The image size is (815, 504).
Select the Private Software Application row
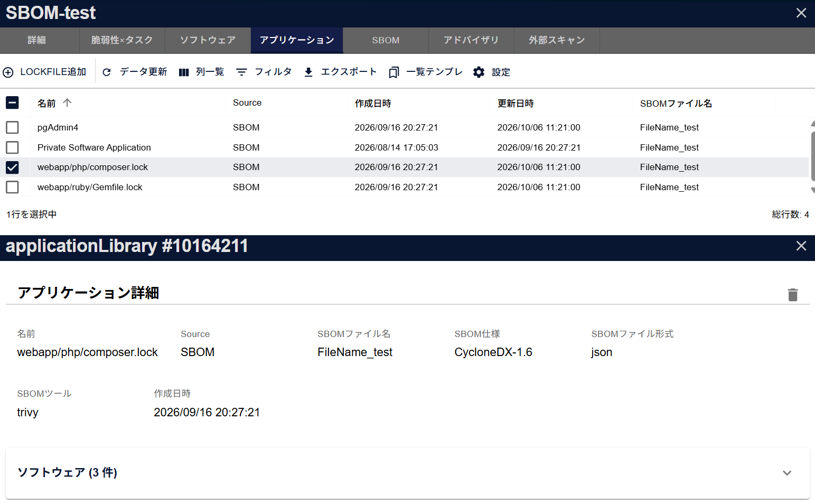(404, 147)
